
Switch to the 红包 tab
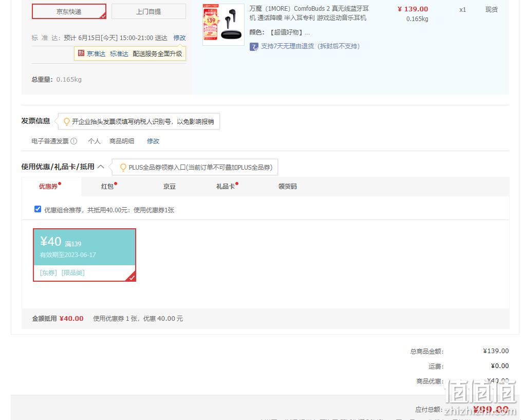point(108,187)
